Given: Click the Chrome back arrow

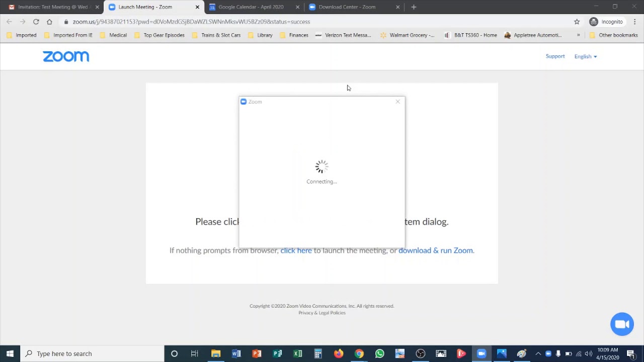Looking at the screenshot, I should coord(9,22).
